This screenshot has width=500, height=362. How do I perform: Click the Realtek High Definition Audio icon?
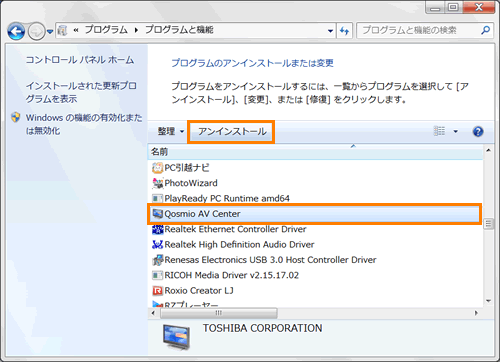tap(157, 244)
